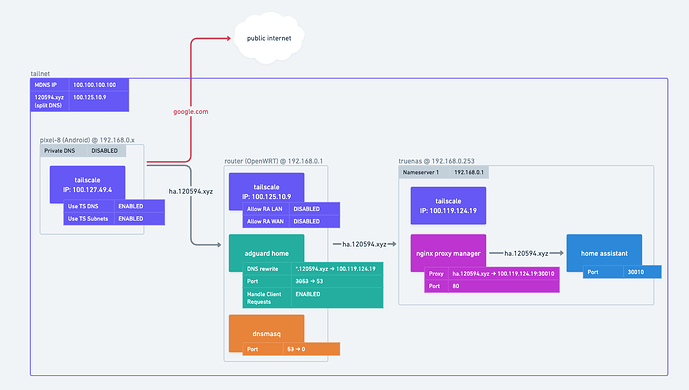This screenshot has height=390, width=689.
Task: Select the 'Use TS Subnets' cell
Action: 89,219
